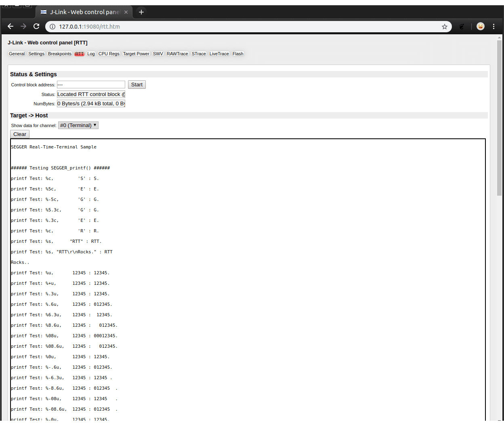Screen dimensions: 504x426
Task: View site information for 127.0.0.1
Action: click(52, 27)
